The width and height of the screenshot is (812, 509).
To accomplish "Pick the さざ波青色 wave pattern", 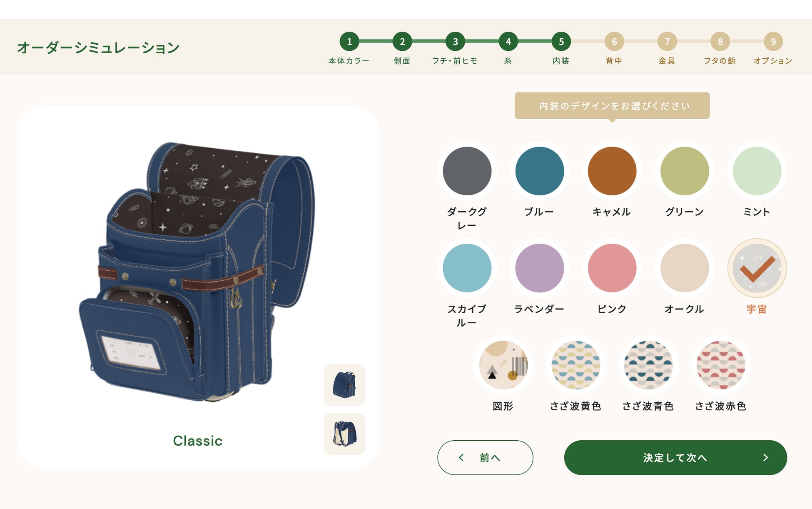I will click(648, 365).
